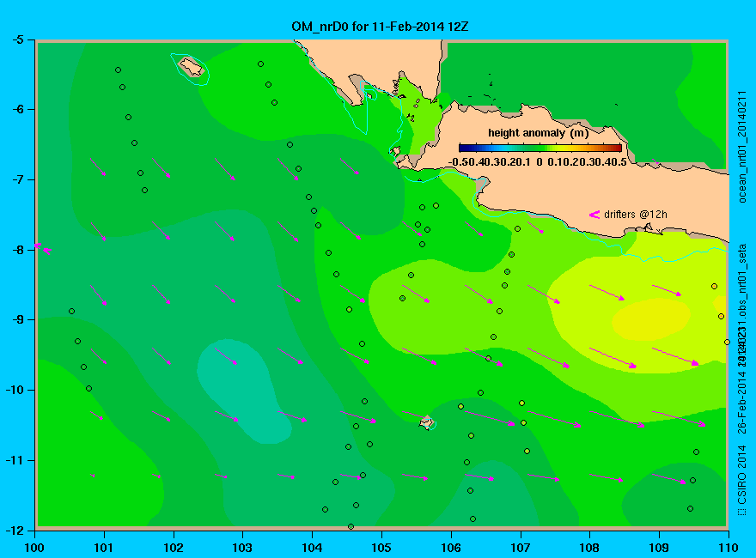
Task: Click the longitude tick label "106"
Action: 451,548
